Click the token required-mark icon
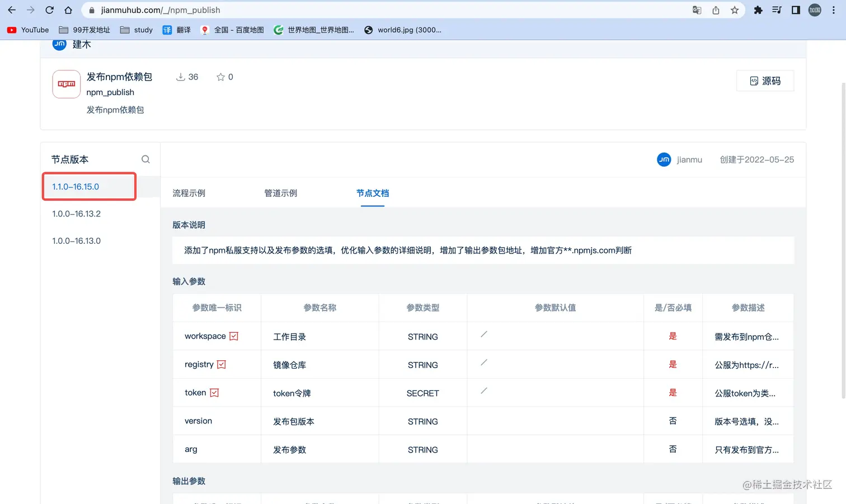This screenshot has height=504, width=846. click(x=214, y=393)
